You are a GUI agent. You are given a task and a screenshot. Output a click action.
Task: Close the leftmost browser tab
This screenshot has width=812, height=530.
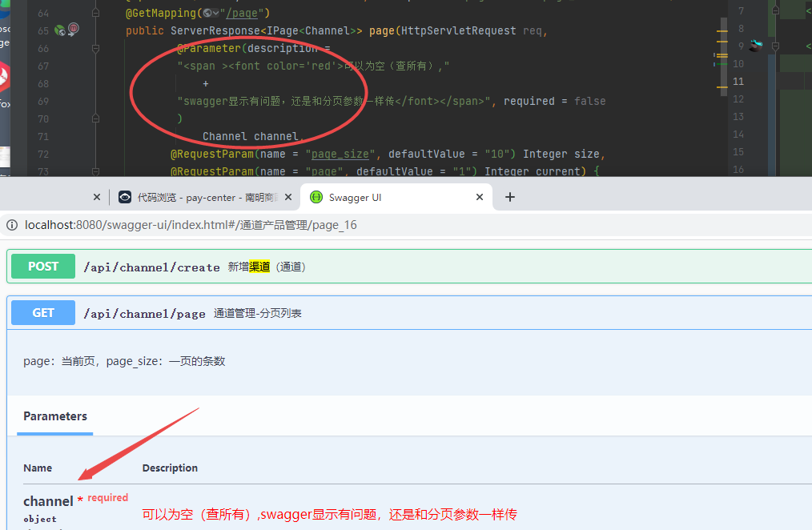97,197
